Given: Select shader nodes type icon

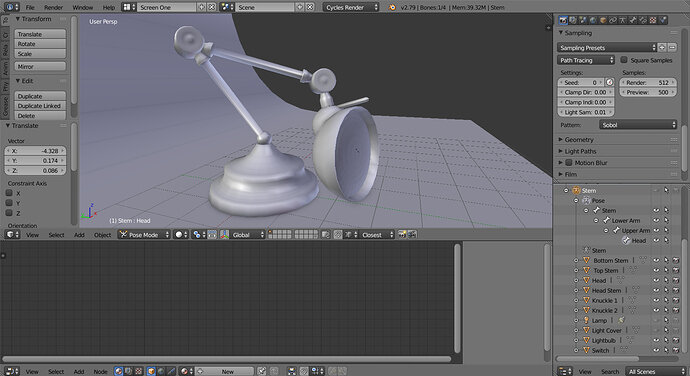Looking at the screenshot, I should point(118,371).
